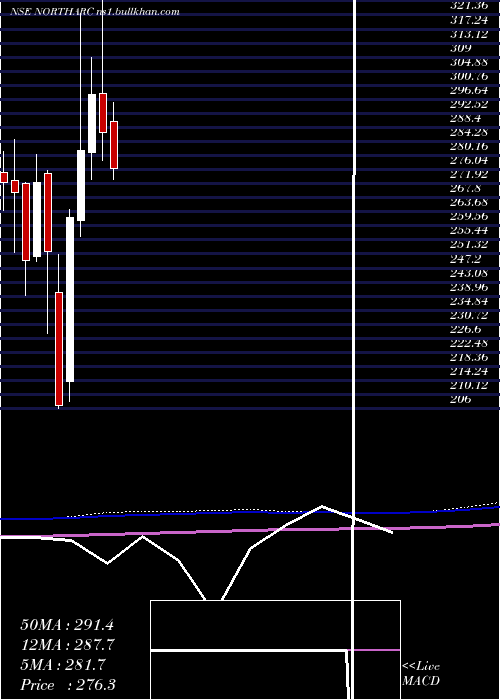Click the 251.32 price axis label
Viewport: 500px width, 700px height.
click(x=469, y=245)
